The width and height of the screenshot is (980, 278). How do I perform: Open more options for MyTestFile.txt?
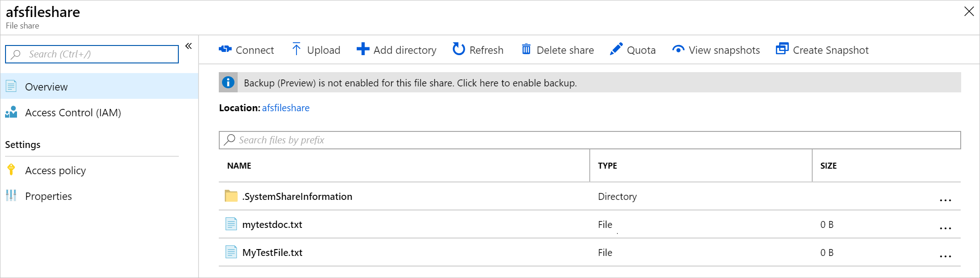coord(945,256)
